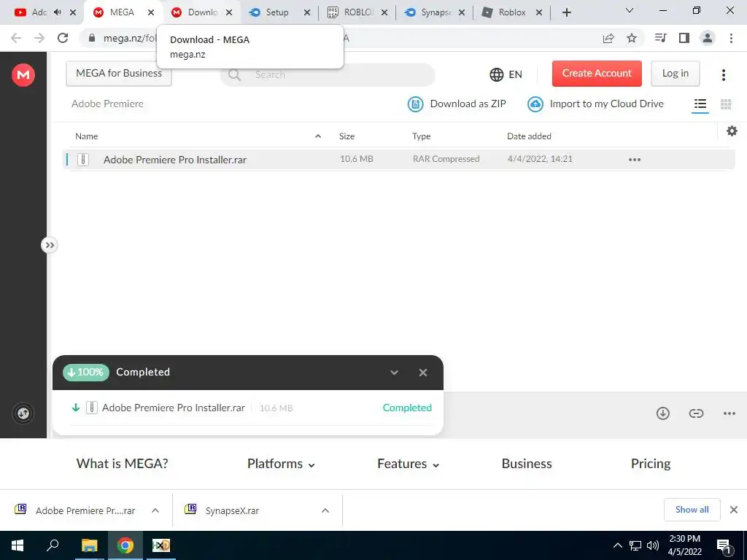747x560 pixels.
Task: Expand the Platforms dropdown
Action: point(281,464)
